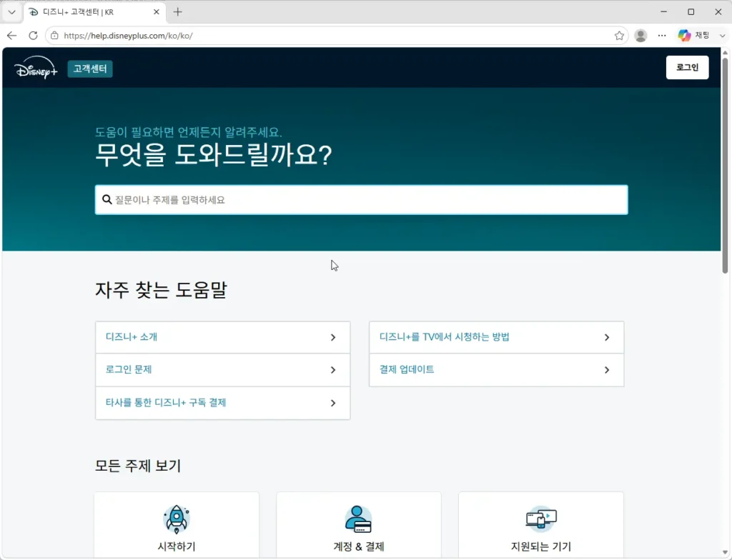The width and height of the screenshot is (732, 560).
Task: Click chevron on 타사를 통한 디즈니+ 구독 결제 row
Action: [x=333, y=403]
